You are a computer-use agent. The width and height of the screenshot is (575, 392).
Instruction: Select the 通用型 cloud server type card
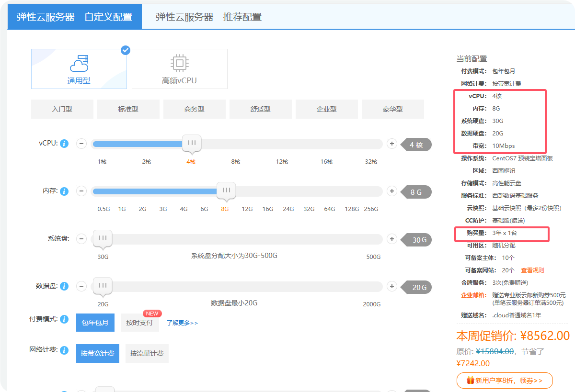[79, 69]
